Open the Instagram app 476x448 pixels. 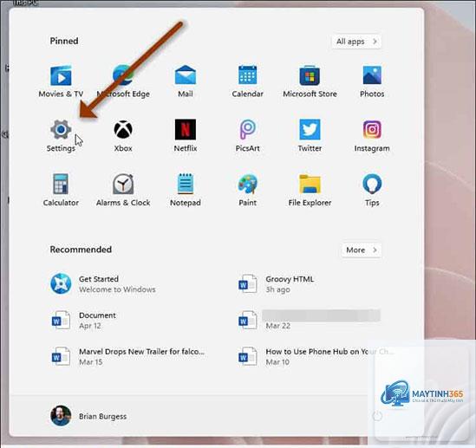pyautogui.click(x=372, y=135)
